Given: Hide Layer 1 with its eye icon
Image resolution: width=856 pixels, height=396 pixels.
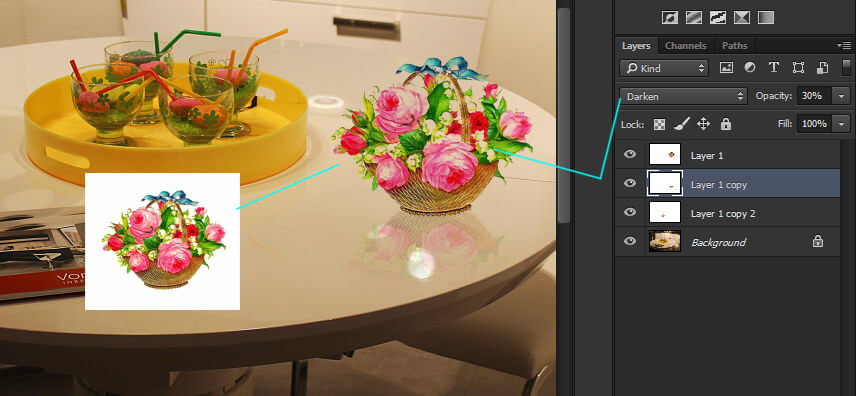Looking at the screenshot, I should click(630, 155).
